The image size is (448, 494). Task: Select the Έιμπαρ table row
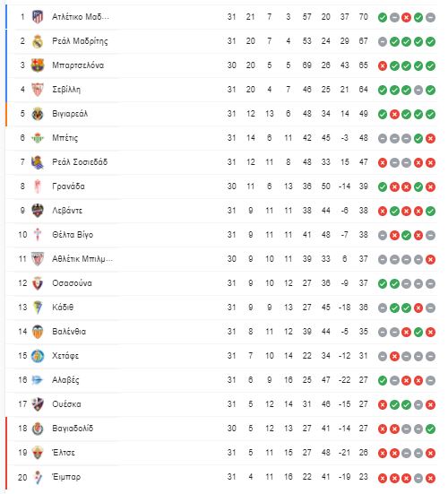click(x=221, y=477)
